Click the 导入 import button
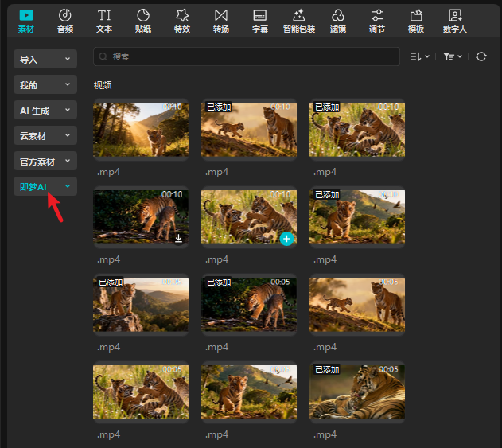Image resolution: width=502 pixels, height=448 pixels. (x=45, y=60)
